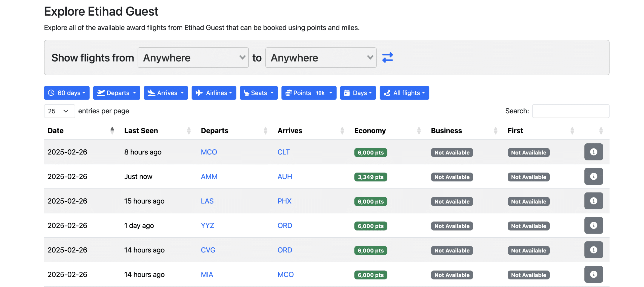The image size is (644, 287).
Task: Open info icon for AMM to AUH flight
Action: (593, 176)
